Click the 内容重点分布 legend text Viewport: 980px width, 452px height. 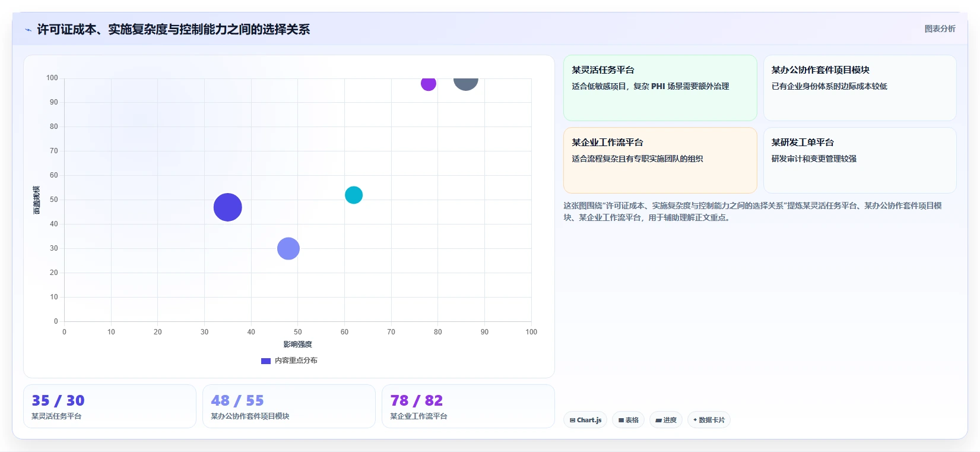(296, 361)
